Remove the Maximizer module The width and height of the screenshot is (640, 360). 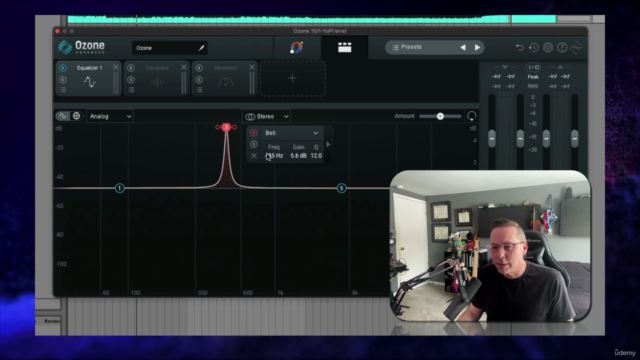coord(252,67)
